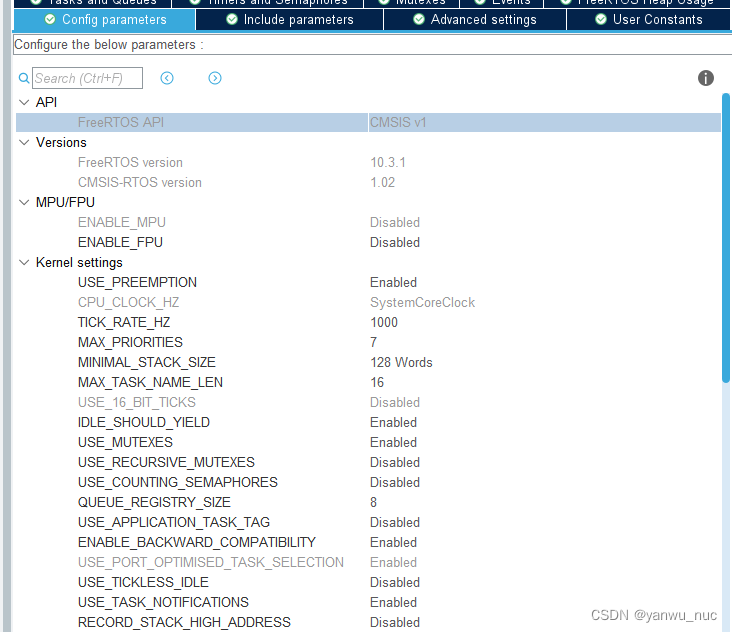Screen dimensions: 732x632
Task: Select the ENABLE_FPU parameter name
Action: point(120,242)
